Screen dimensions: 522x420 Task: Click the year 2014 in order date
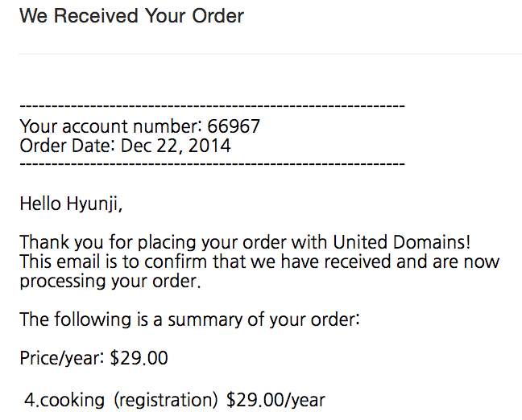(x=209, y=146)
